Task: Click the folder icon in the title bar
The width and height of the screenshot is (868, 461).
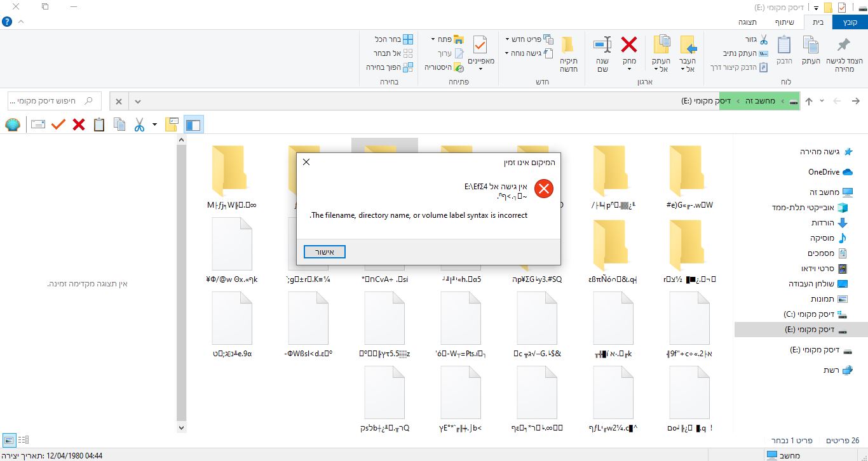Action: point(828,8)
